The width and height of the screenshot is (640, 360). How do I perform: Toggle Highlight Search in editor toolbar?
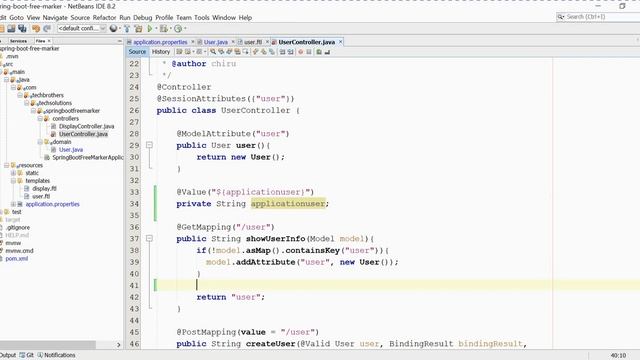tap(237, 52)
